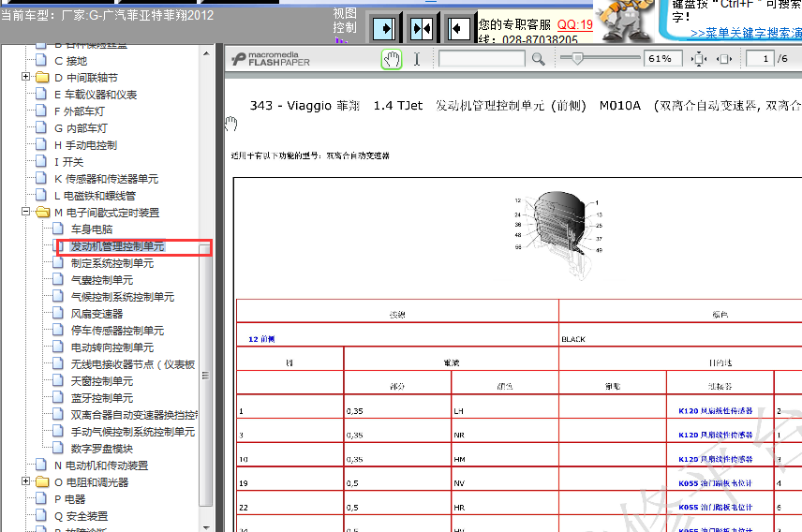The image size is (802, 532).
Task: Select the FlashPaper hand pan tool
Action: [392, 59]
